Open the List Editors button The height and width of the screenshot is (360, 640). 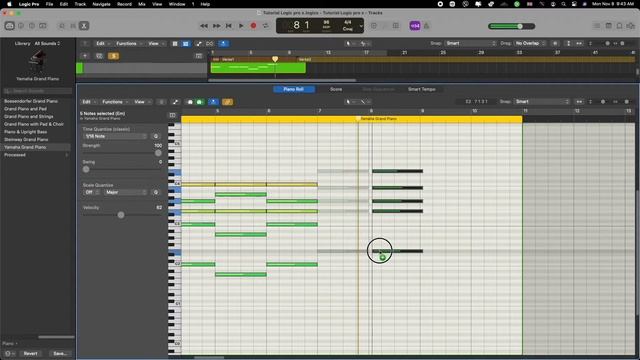pyautogui.click(x=597, y=26)
